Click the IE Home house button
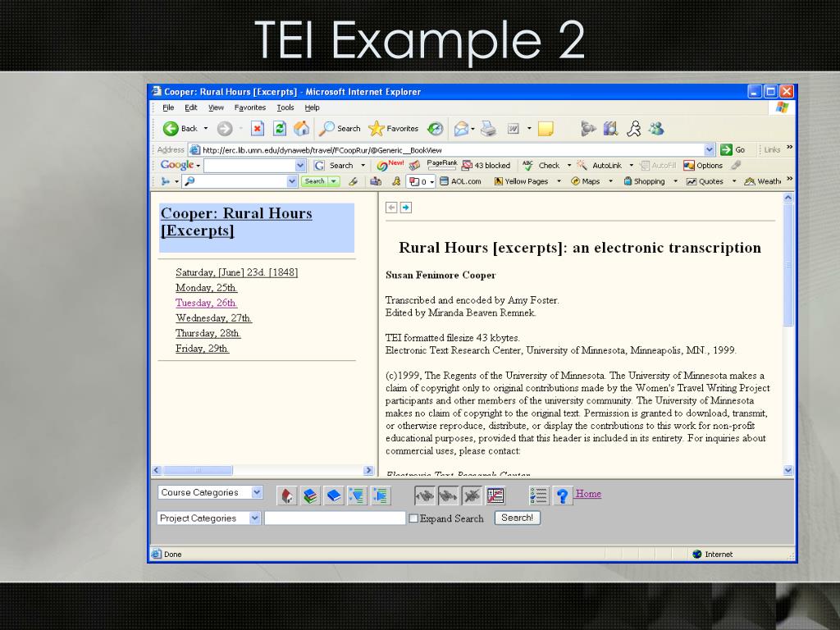This screenshot has width=840, height=630. click(x=302, y=129)
